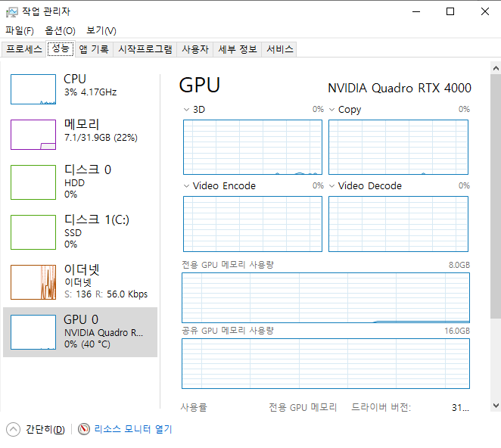The height and width of the screenshot is (448, 501).
Task: Open the Copy engine dropdown chevron
Action: point(332,110)
